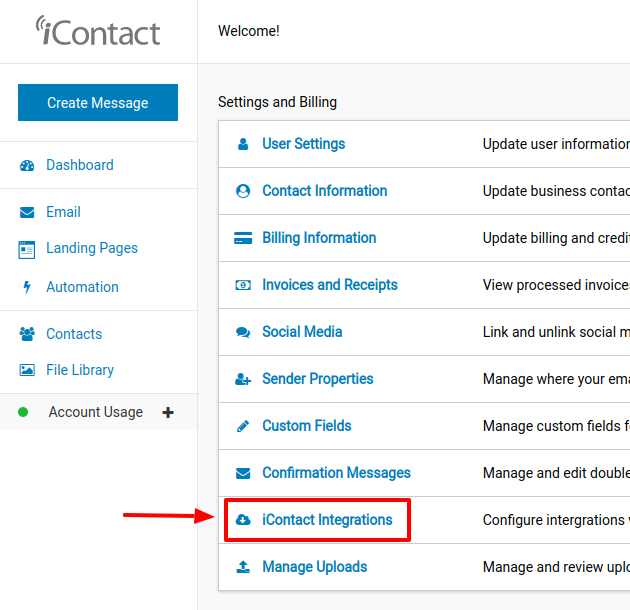
Task: Click the Sender Properties add-user icon
Action: click(243, 379)
